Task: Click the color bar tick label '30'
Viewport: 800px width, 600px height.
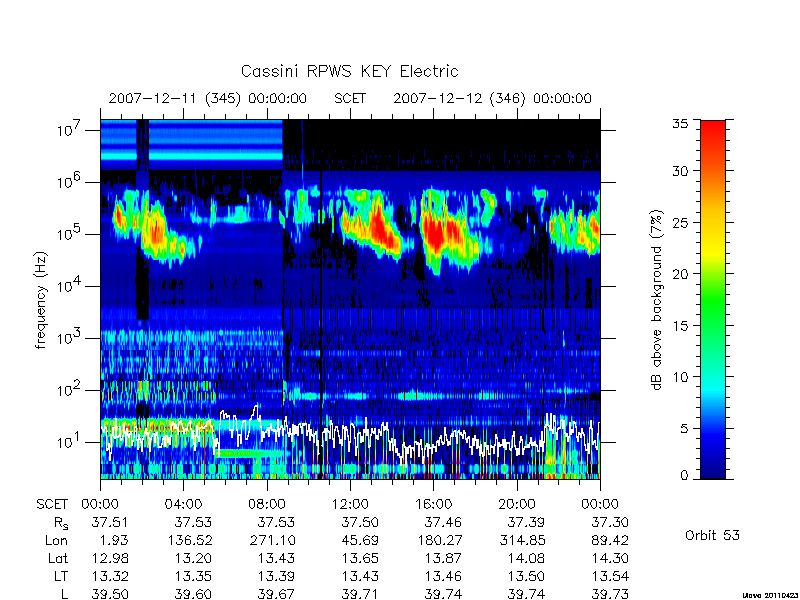Action: click(x=680, y=171)
